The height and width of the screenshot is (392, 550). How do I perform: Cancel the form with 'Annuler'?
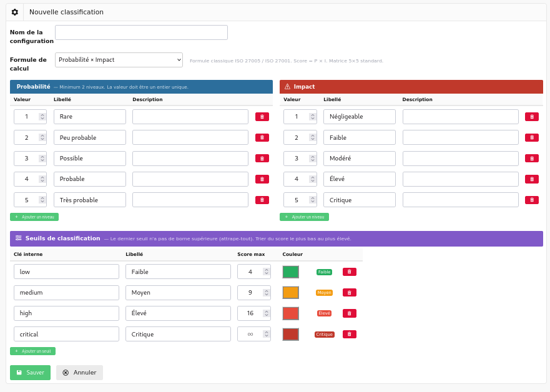[x=79, y=373]
